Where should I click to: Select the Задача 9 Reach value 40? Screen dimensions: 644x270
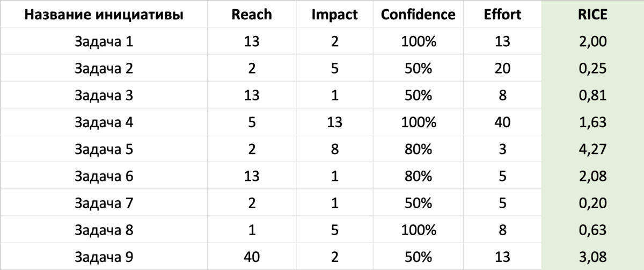[x=252, y=257]
